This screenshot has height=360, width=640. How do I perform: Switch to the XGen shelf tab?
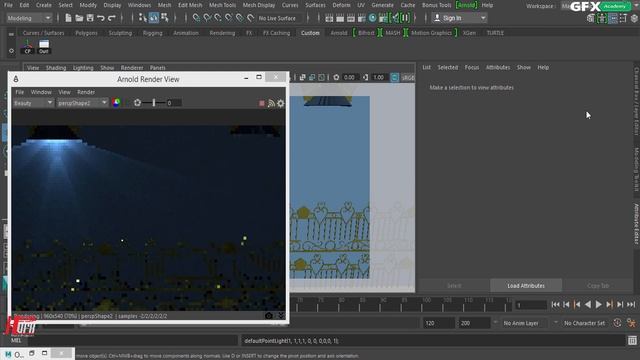[469, 33]
